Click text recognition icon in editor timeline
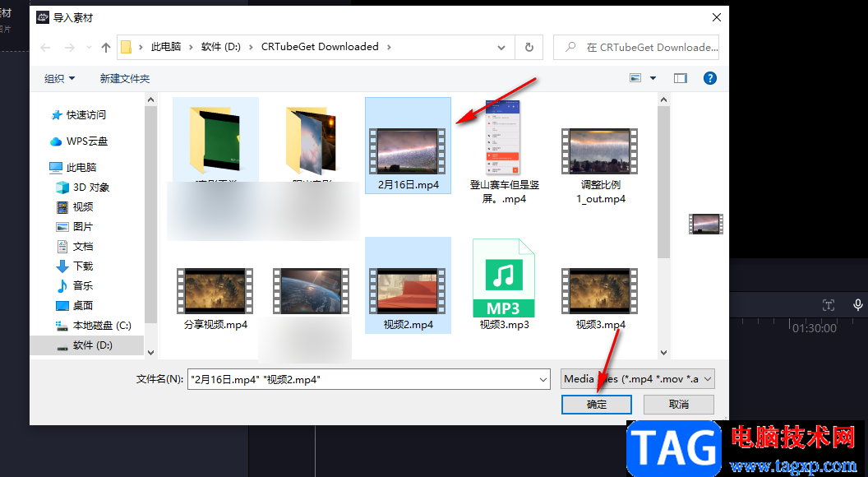Image resolution: width=868 pixels, height=477 pixels. coord(829,304)
